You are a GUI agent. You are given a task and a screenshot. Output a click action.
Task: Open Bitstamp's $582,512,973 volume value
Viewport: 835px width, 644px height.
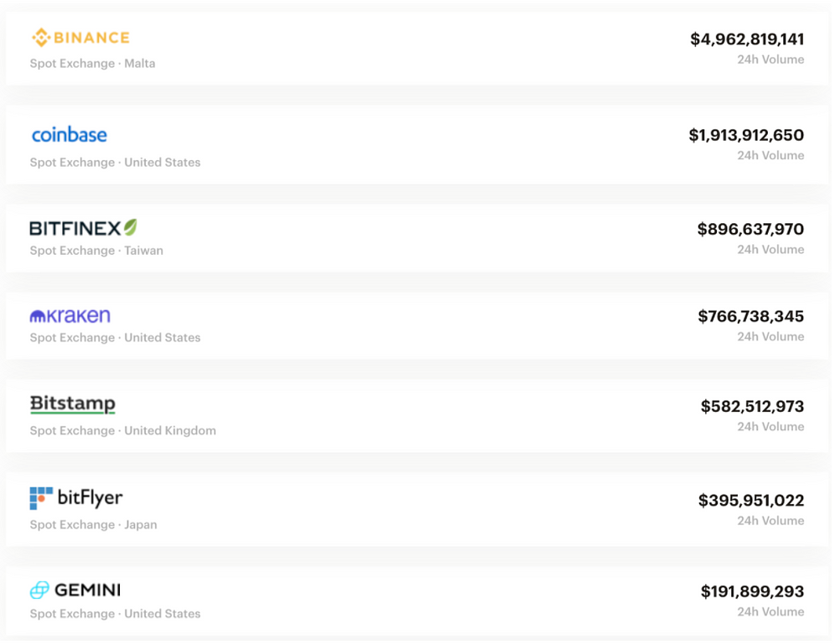tap(752, 407)
